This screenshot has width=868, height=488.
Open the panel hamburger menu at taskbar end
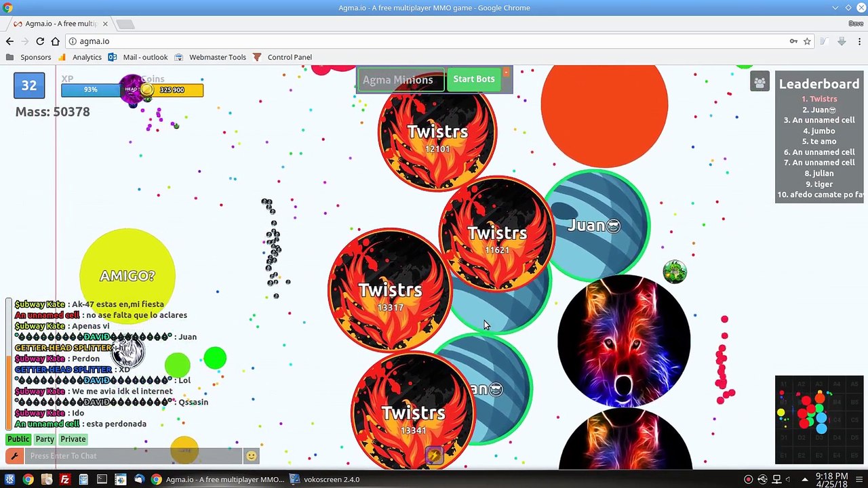[x=860, y=479]
